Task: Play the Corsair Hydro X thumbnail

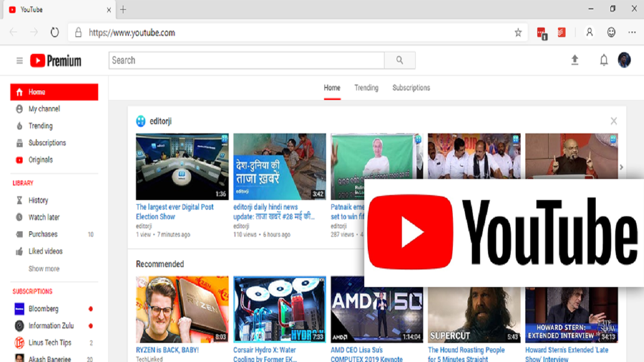Action: point(279,309)
